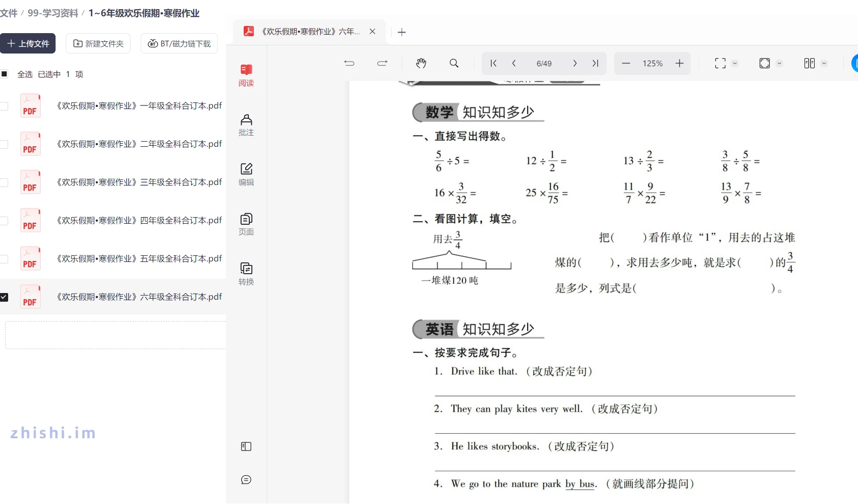The width and height of the screenshot is (858, 504).
Task: Click the 1~6年级欢乐假期•寒假作业 breadcrumb
Action: (144, 13)
